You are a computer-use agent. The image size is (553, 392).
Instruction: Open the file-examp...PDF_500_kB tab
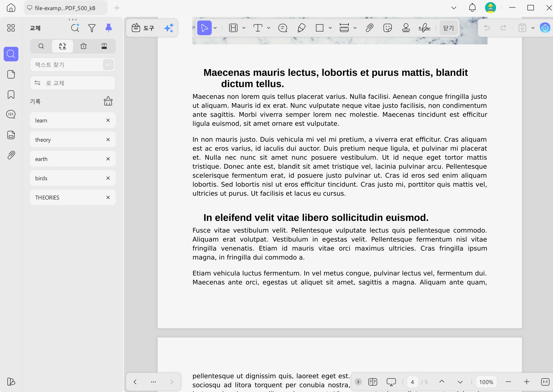click(66, 8)
